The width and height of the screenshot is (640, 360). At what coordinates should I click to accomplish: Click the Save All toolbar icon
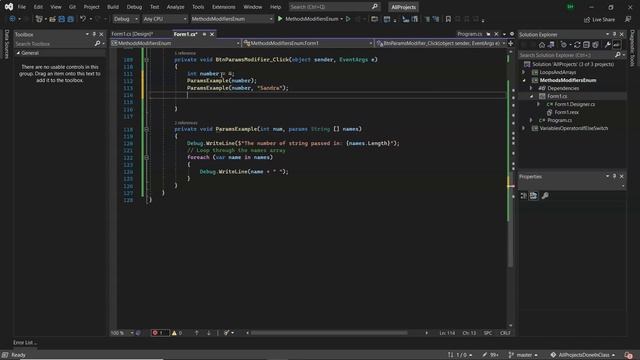70,19
